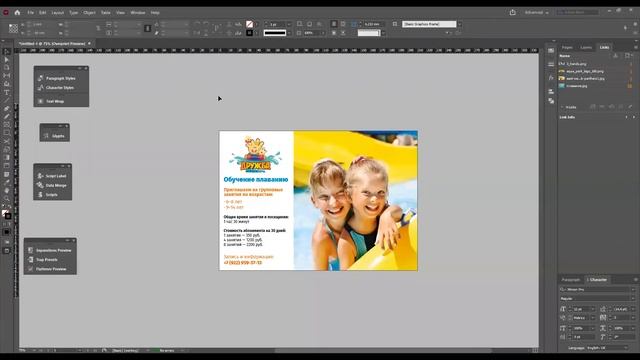
Task: Click the flyer image on the canvas
Action: (x=318, y=200)
